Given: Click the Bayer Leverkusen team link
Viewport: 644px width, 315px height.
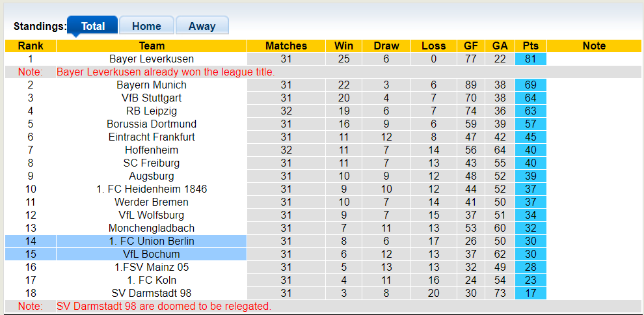Looking at the screenshot, I should coord(152,59).
